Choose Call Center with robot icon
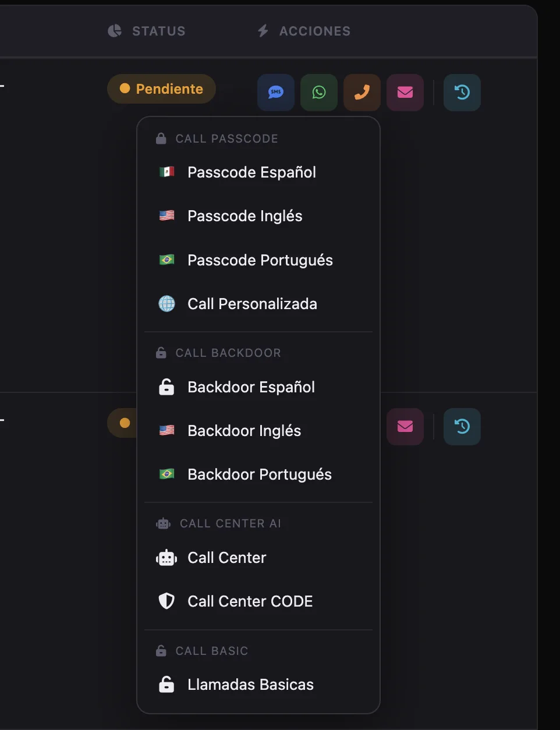This screenshot has height=730, width=560. [258, 558]
